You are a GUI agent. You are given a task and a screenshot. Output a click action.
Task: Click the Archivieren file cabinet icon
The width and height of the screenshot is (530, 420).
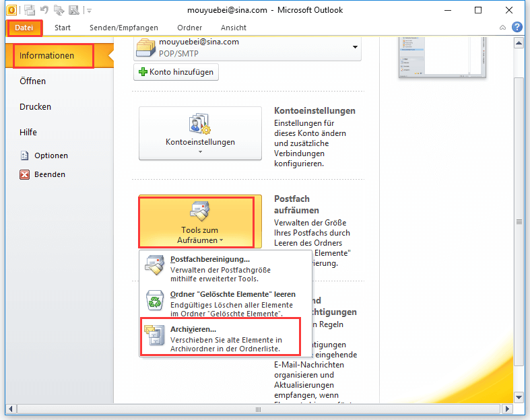(154, 335)
